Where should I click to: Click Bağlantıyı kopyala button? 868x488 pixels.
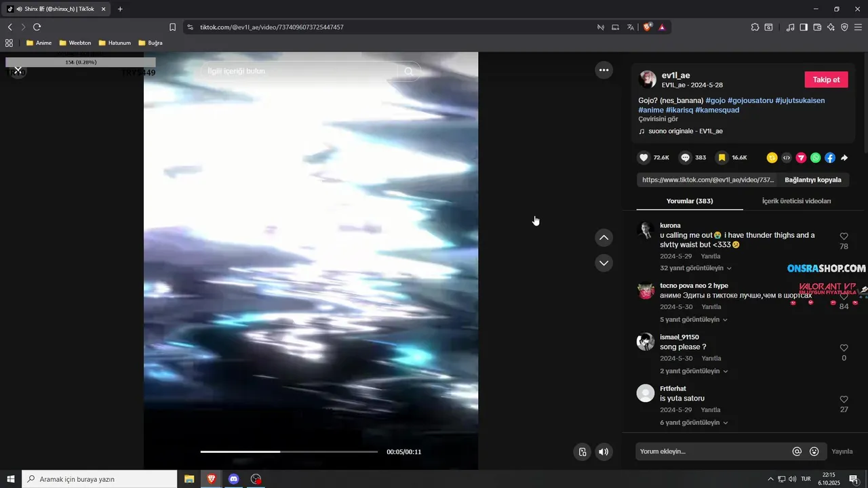(x=812, y=180)
